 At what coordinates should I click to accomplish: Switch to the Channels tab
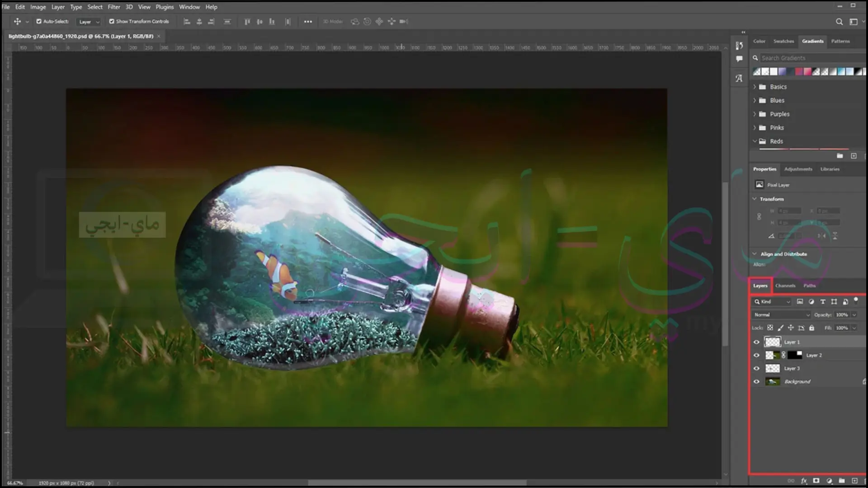(x=785, y=286)
